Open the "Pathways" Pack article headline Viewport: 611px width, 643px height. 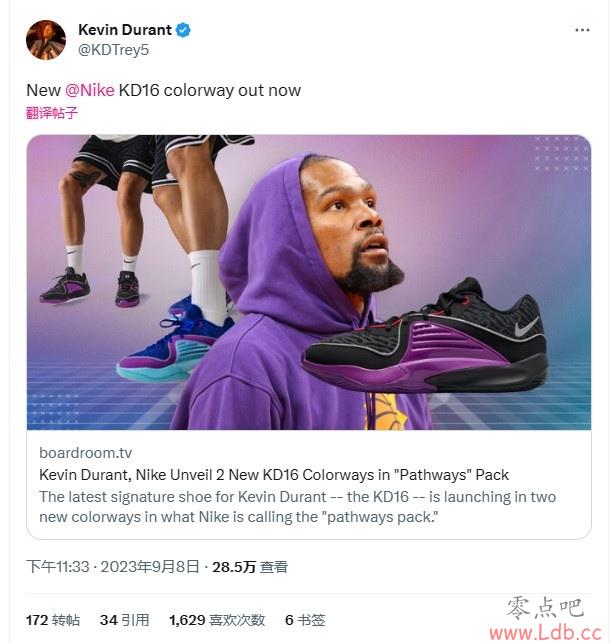(274, 475)
